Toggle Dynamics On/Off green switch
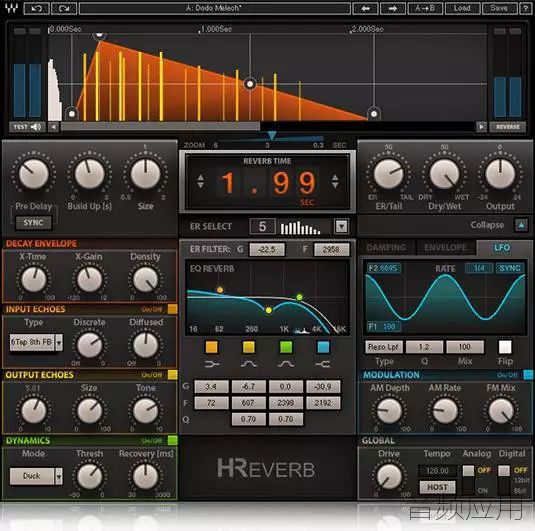The image size is (535, 531). [172, 440]
